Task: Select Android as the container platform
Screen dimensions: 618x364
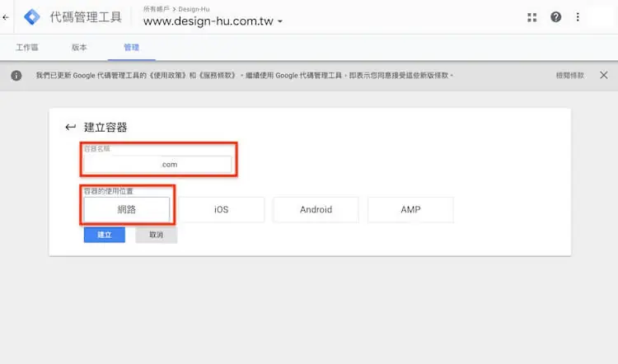Action: [x=316, y=209]
